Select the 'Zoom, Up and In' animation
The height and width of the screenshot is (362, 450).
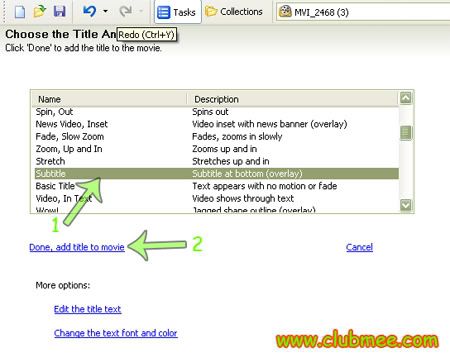point(69,149)
